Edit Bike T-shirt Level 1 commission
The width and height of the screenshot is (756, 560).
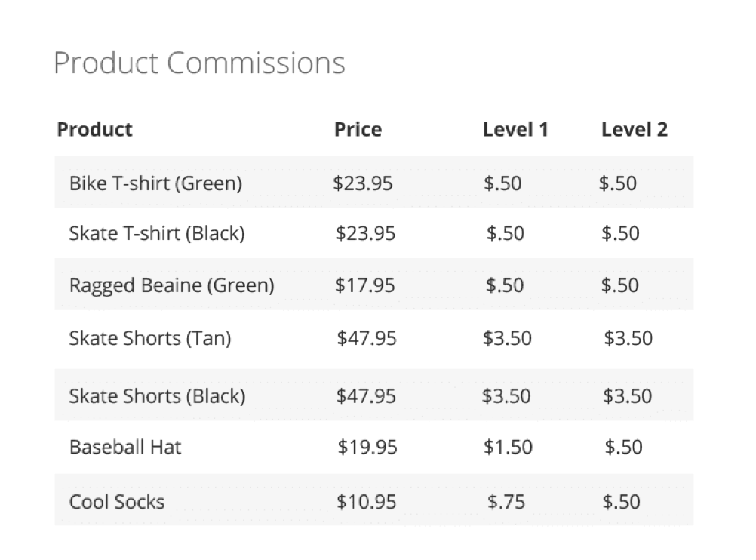click(x=502, y=183)
